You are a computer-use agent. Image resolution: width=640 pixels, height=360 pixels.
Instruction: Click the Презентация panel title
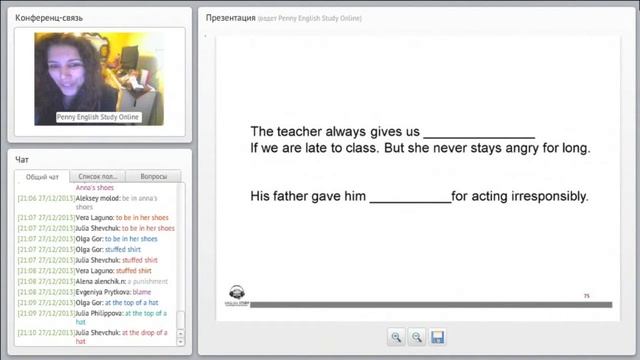[231, 18]
